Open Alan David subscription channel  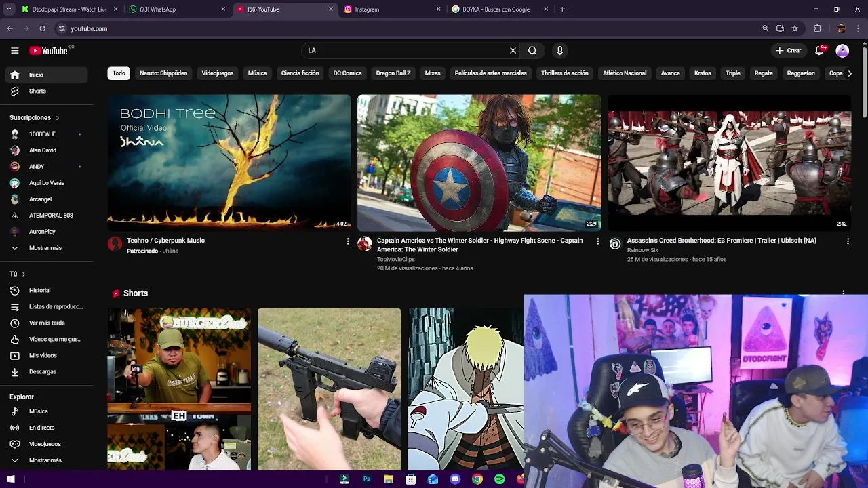pos(45,150)
